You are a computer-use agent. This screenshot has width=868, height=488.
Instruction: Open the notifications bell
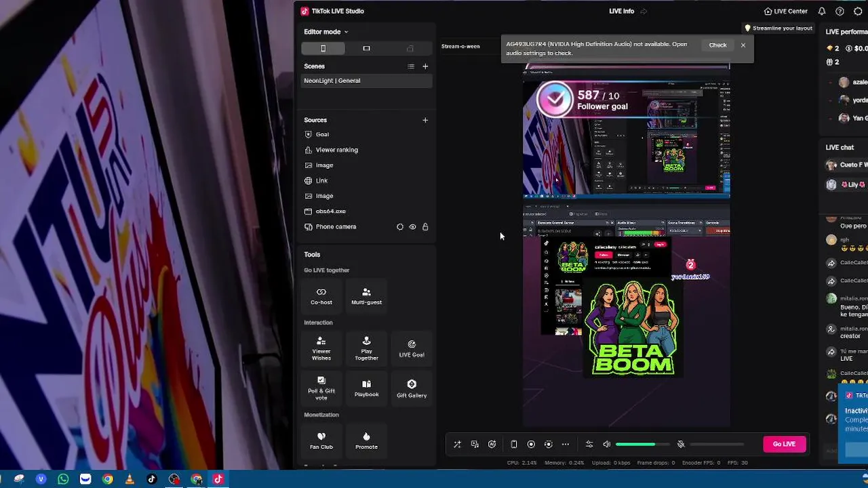[x=822, y=12]
